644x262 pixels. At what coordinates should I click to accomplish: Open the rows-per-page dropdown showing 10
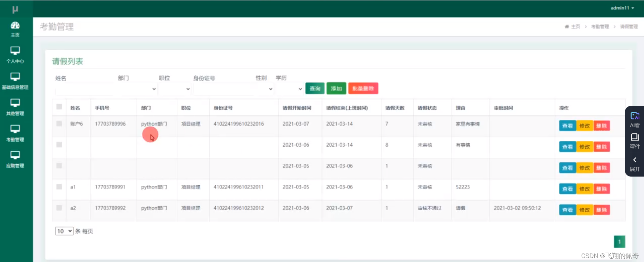pyautogui.click(x=64, y=231)
